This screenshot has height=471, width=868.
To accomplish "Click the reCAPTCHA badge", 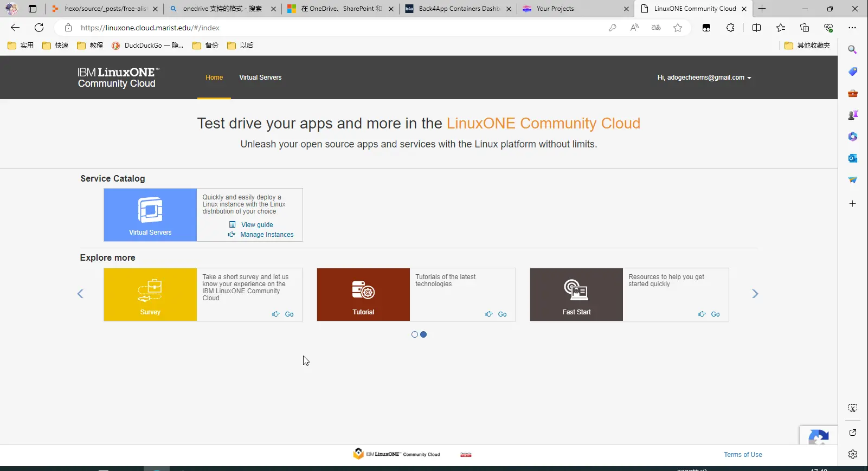I will 819,435.
